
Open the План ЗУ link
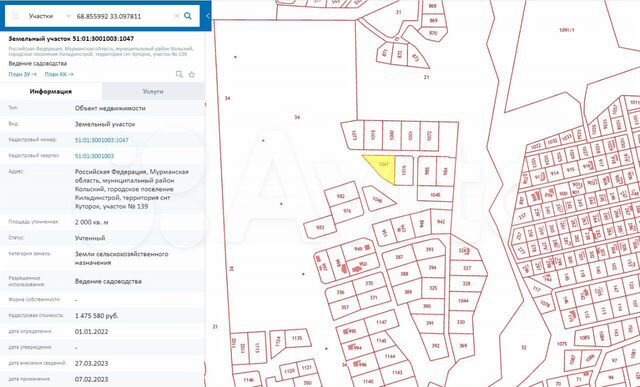(23, 74)
